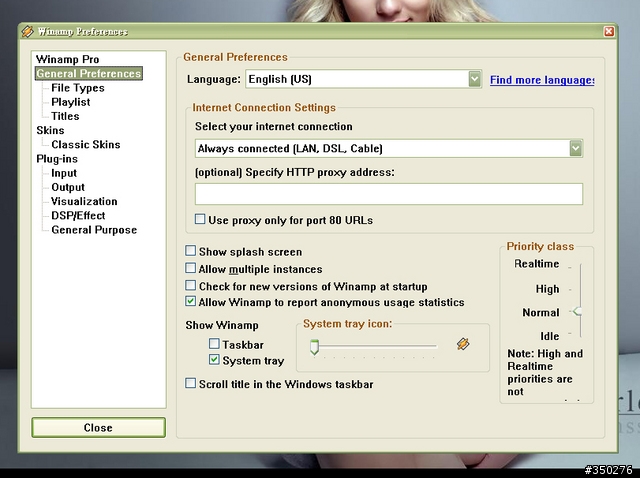Viewport: 640px width, 478px height.
Task: Click the Idle priority label
Action: [x=549, y=336]
